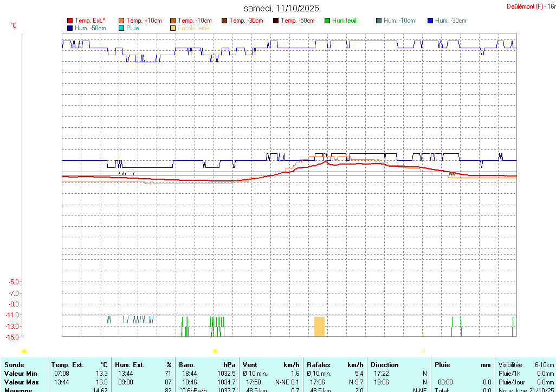
Task: Click the orange sunshine bar in chart
Action: click(319, 326)
